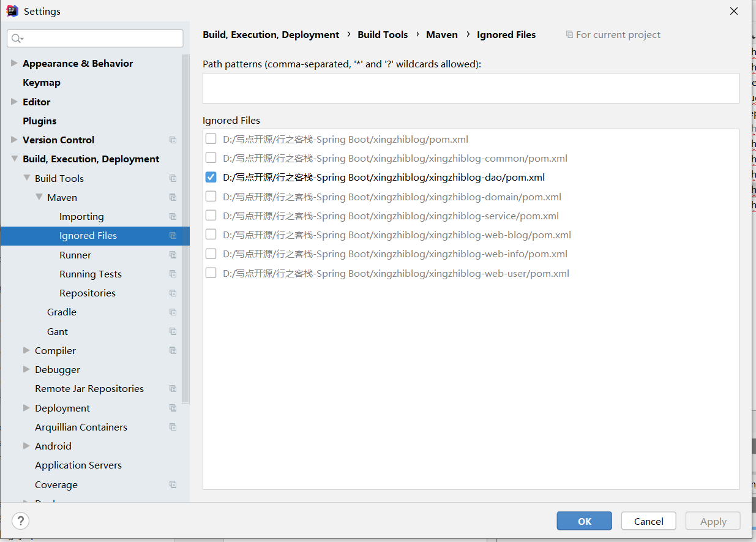Viewport: 756px width, 542px height.
Task: Click project-level icon beside Importing
Action: [173, 217]
